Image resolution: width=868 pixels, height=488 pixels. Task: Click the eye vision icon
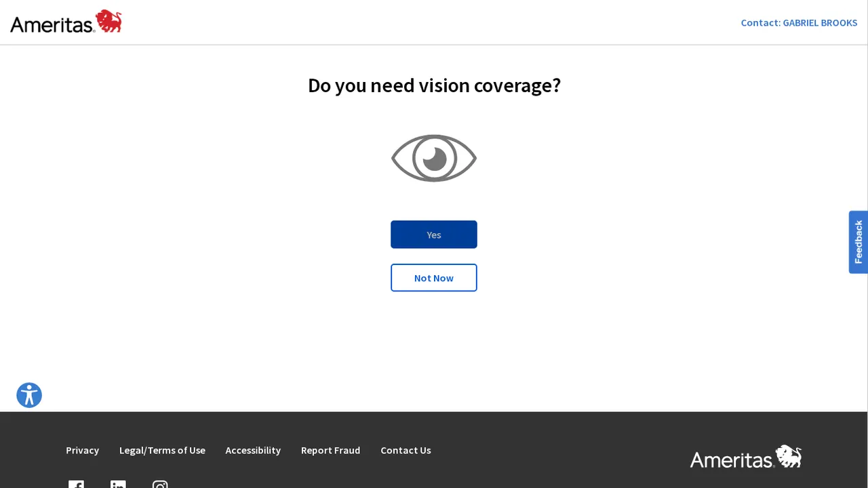click(x=434, y=158)
